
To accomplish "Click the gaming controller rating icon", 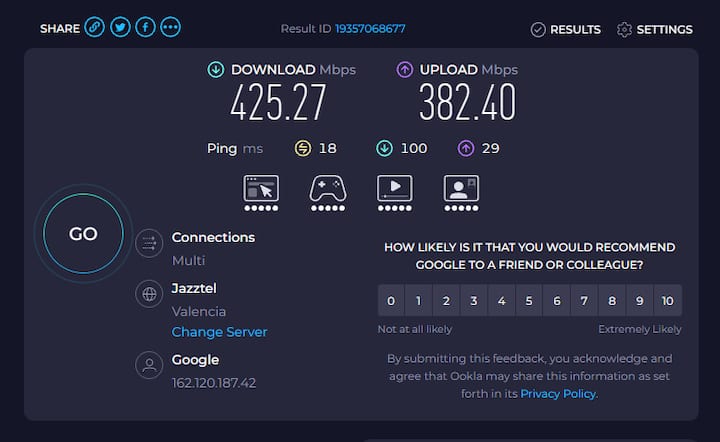I will [328, 193].
